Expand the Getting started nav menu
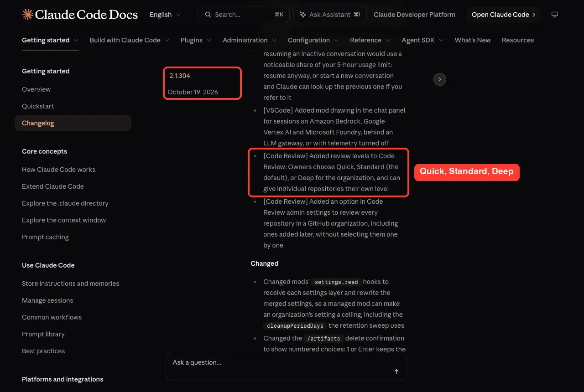This screenshot has width=584, height=392. pyautogui.click(x=50, y=40)
